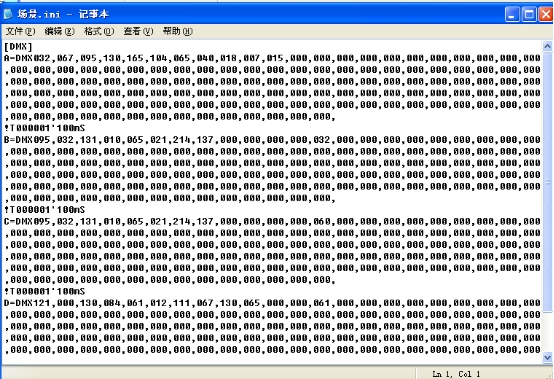Click the vertical scrollbar up arrow

[x=547, y=46]
